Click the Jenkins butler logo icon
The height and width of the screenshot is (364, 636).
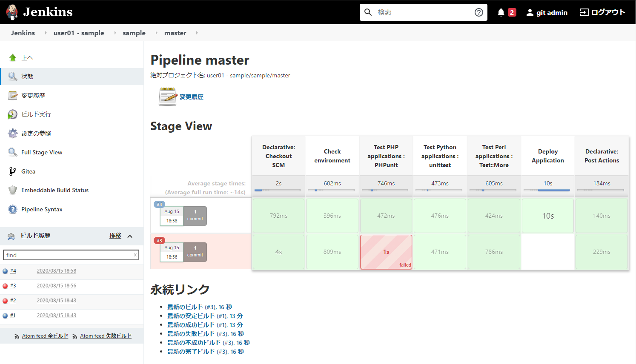point(12,12)
